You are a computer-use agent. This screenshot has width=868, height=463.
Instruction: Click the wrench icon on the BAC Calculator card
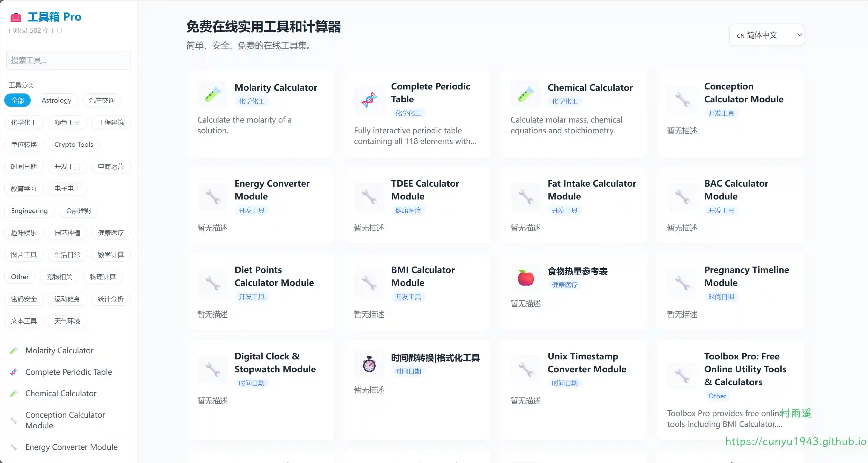682,196
